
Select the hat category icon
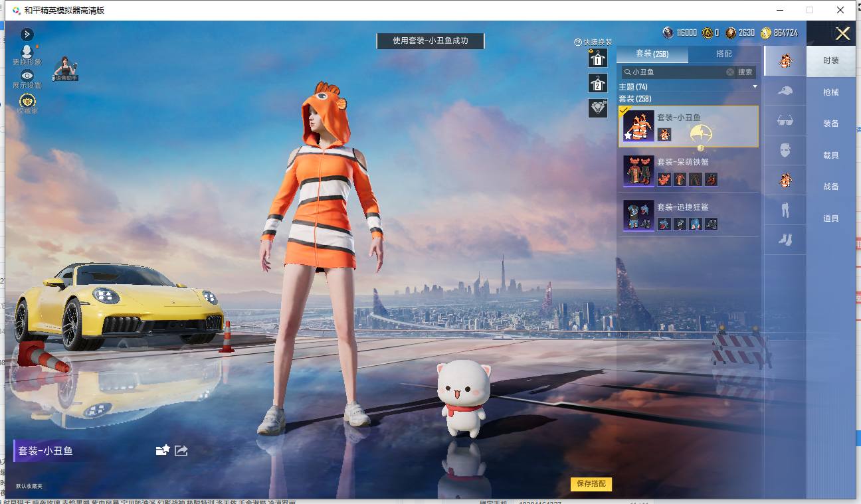click(785, 91)
